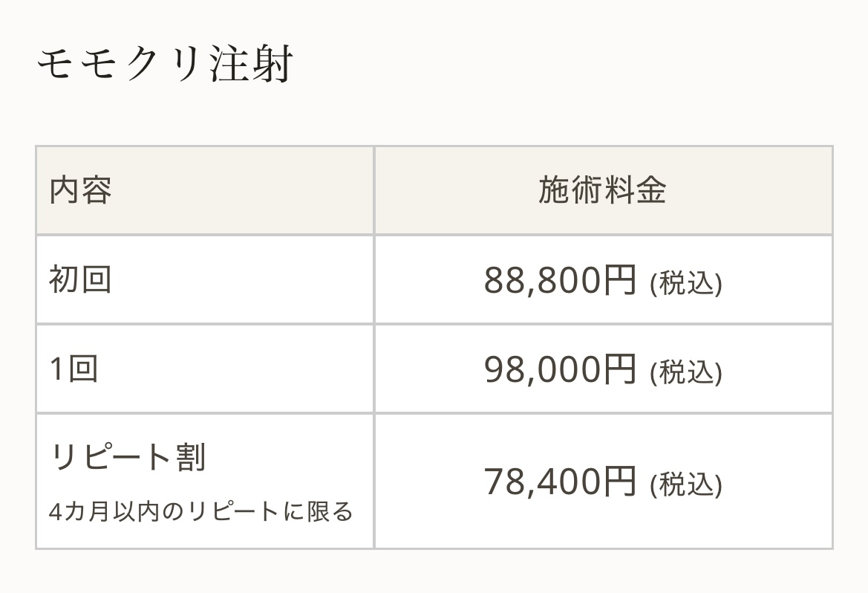Click the 円 symbol after 98,000

click(619, 369)
